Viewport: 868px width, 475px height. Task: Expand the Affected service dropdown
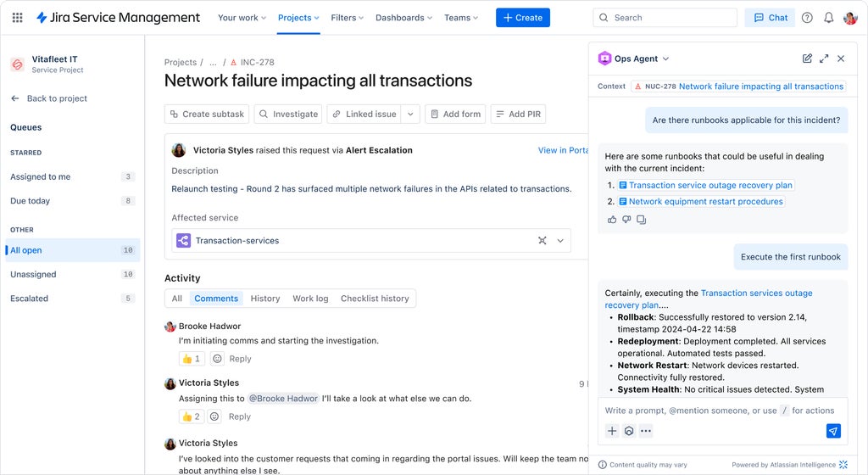coord(560,241)
